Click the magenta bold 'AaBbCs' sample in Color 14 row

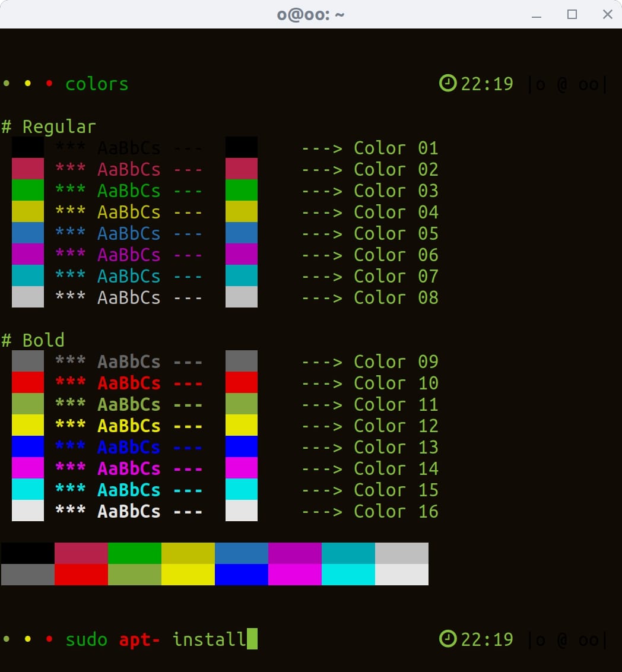click(129, 468)
